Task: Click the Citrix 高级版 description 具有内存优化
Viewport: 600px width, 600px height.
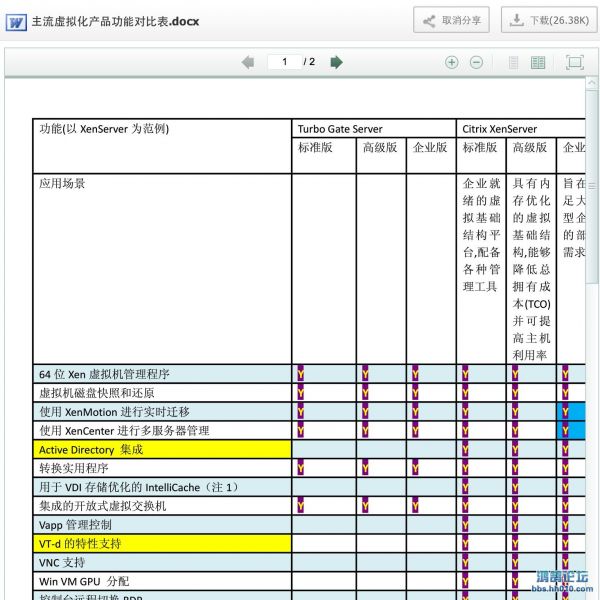Action: click(x=531, y=269)
